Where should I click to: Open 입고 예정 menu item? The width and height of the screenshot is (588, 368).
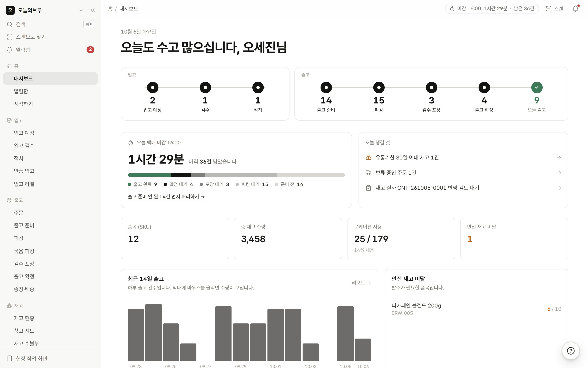(50, 133)
